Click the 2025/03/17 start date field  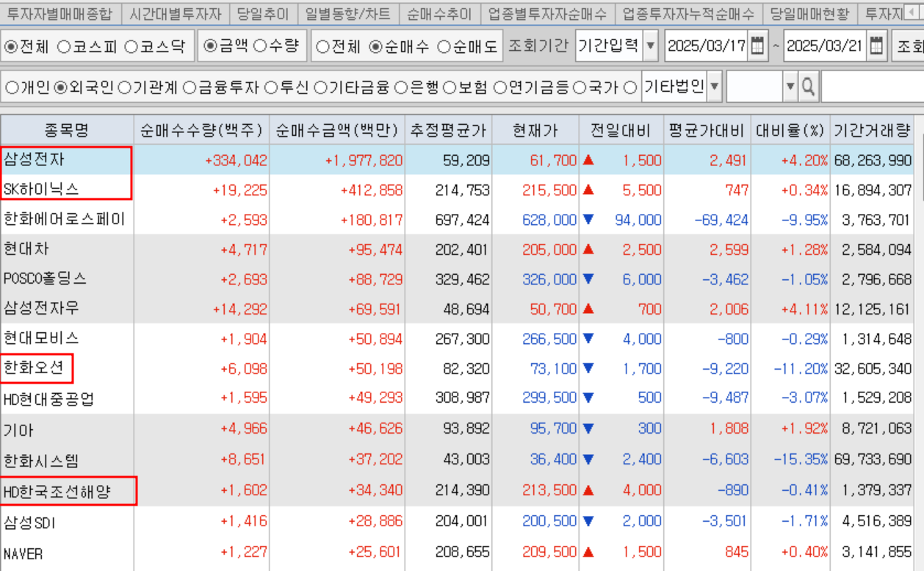705,46
